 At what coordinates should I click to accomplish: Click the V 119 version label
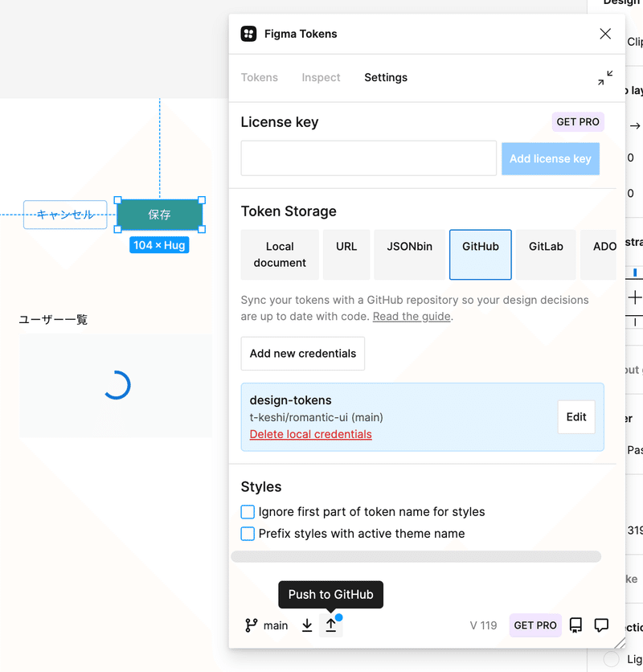[484, 625]
